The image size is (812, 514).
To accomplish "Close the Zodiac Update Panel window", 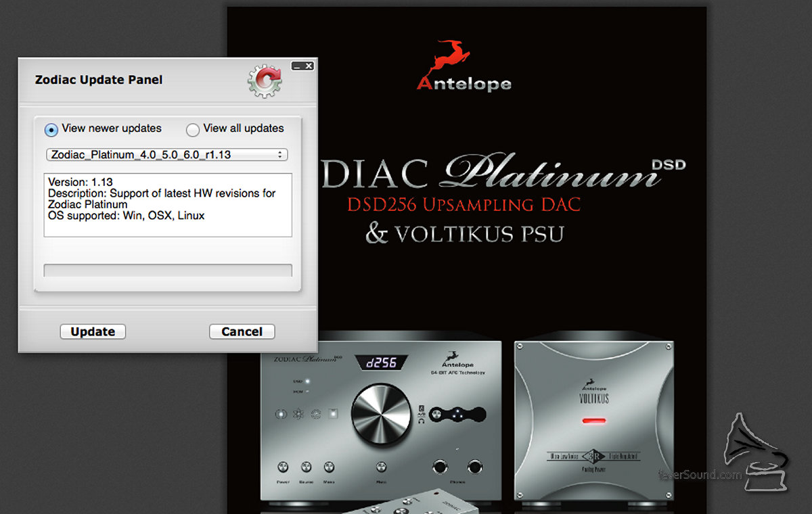I will coord(309,66).
